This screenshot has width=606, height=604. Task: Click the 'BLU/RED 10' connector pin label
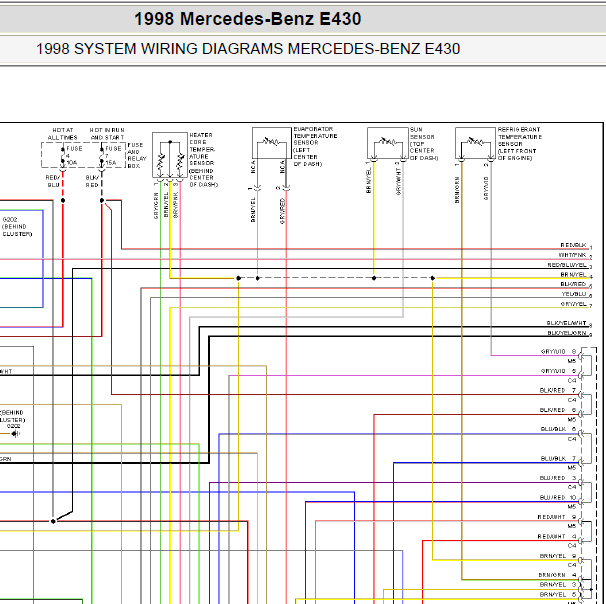point(558,498)
